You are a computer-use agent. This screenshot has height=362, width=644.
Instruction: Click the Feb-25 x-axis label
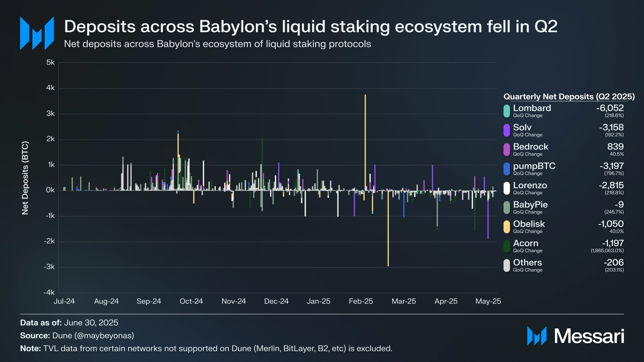click(361, 301)
